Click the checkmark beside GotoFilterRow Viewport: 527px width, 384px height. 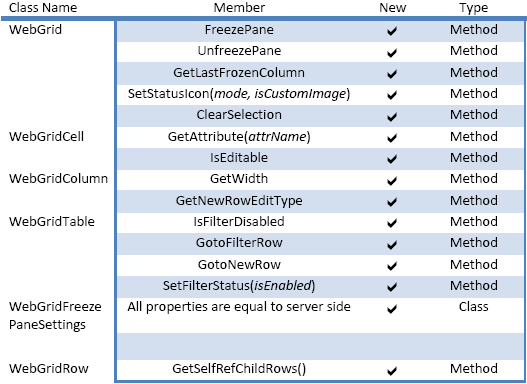point(392,245)
